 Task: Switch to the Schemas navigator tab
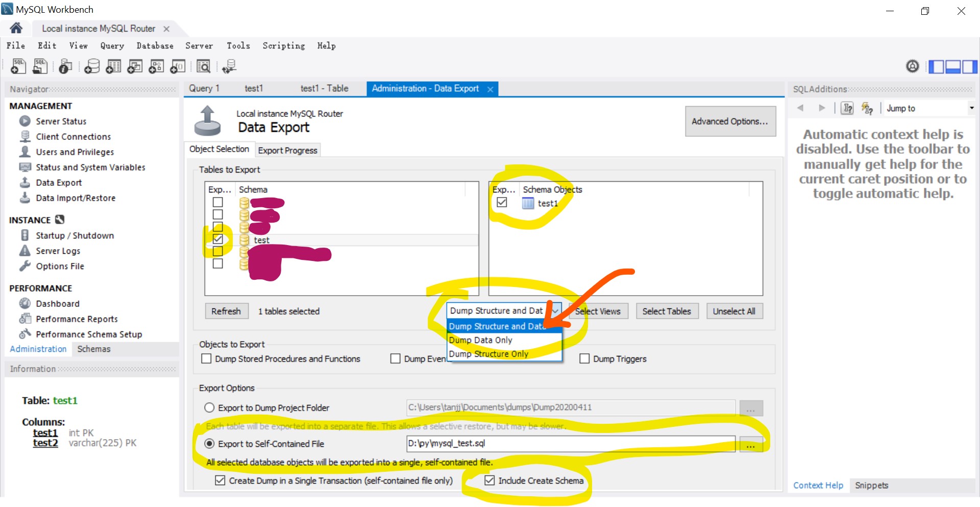tap(94, 349)
